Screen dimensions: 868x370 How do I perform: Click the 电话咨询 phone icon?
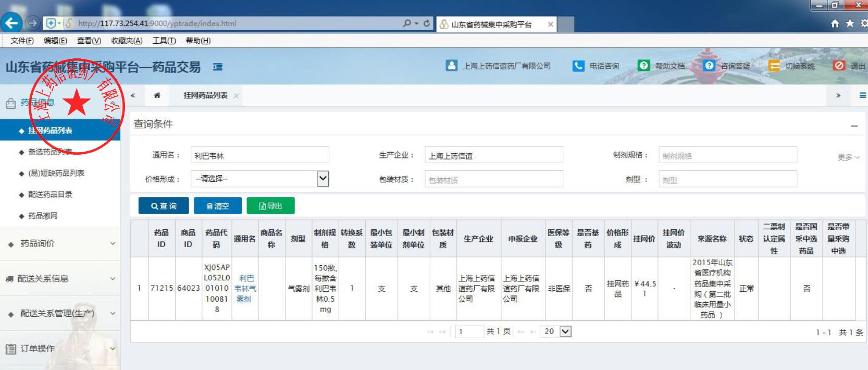point(578,66)
